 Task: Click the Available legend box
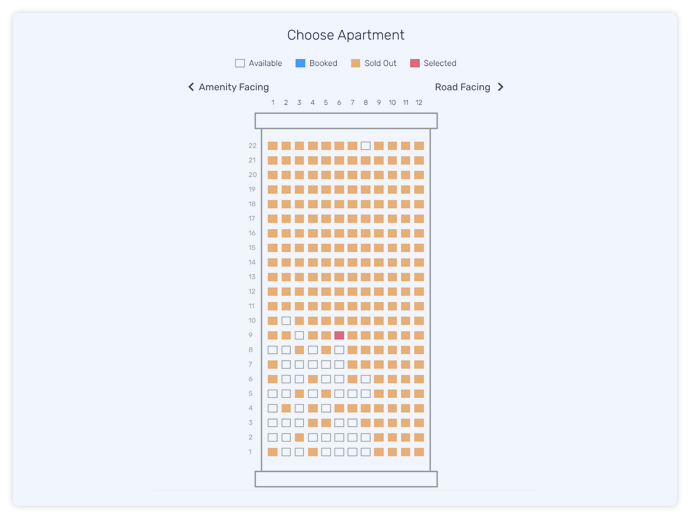[x=239, y=63]
